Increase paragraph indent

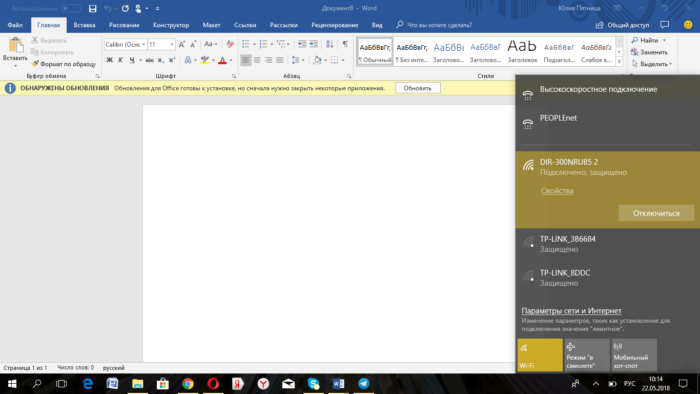coord(314,44)
